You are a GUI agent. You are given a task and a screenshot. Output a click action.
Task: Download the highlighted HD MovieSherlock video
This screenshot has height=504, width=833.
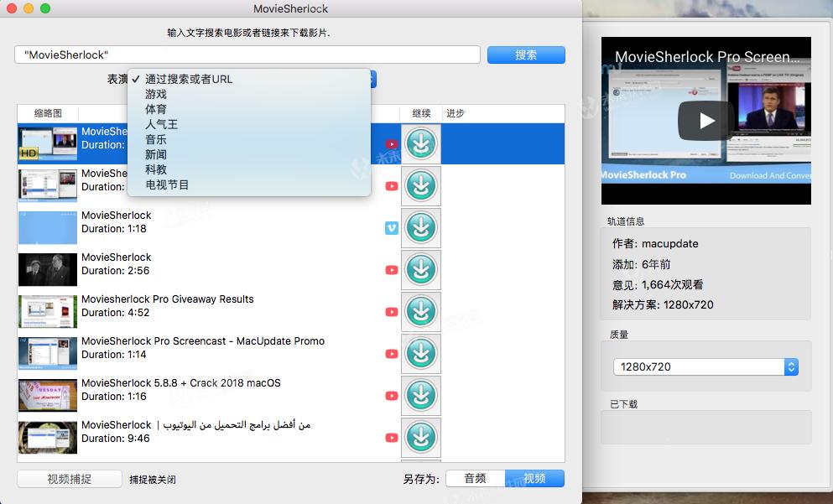(x=420, y=143)
